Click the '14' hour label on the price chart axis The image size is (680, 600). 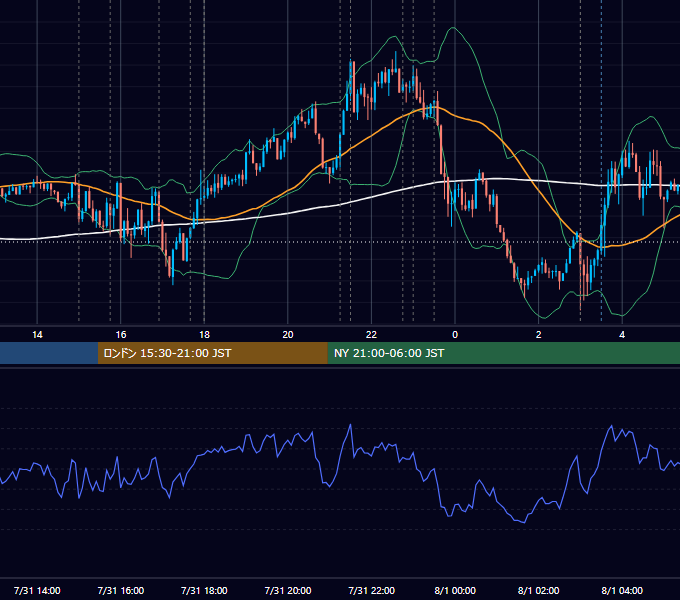pyautogui.click(x=37, y=335)
